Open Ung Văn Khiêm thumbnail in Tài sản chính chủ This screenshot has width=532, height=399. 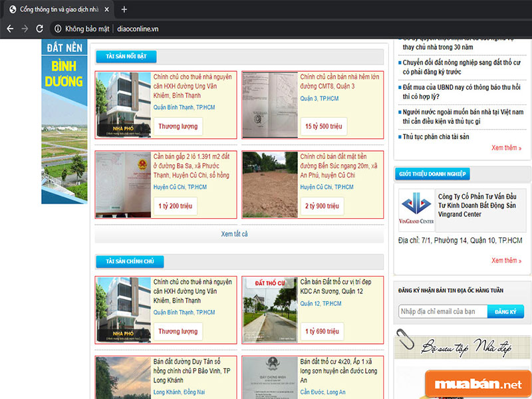(123, 310)
